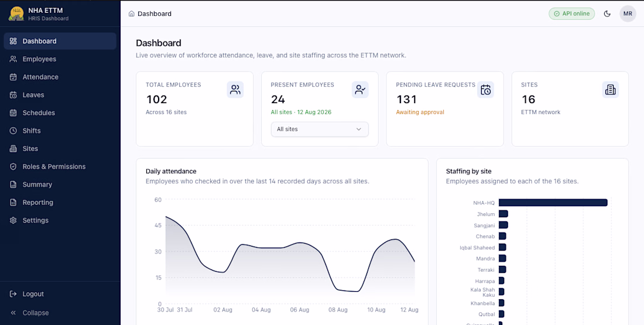Viewport: 644px width, 325px height.
Task: Click the Settings gear icon
Action: pos(13,220)
